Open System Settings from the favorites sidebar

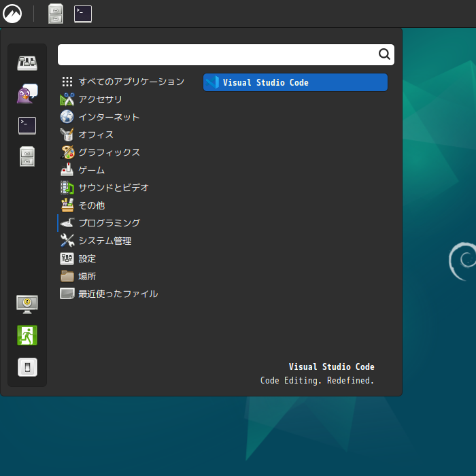27,63
